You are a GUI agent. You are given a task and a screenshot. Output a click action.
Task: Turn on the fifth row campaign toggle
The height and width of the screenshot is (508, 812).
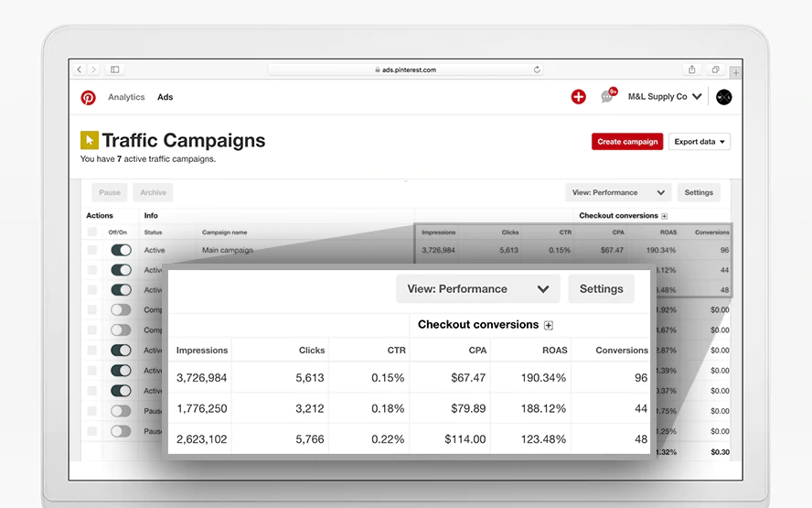122,330
